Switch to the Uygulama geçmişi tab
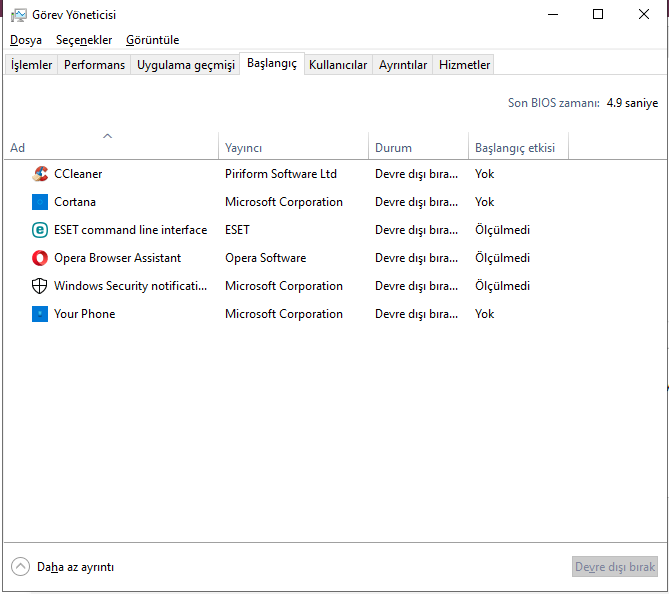The height and width of the screenshot is (594, 669). tap(186, 65)
